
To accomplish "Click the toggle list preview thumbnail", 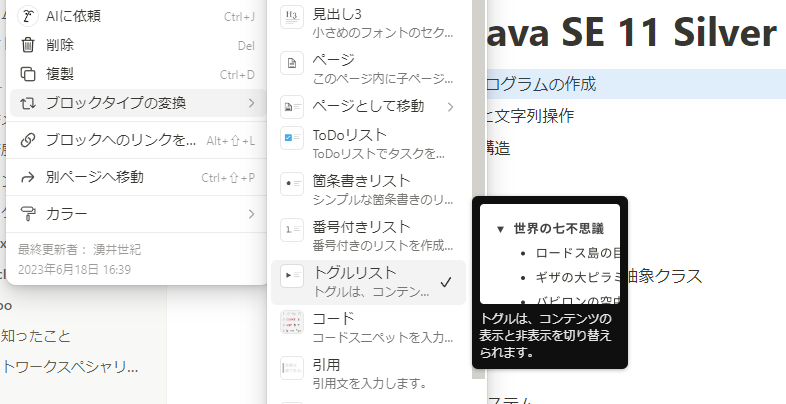I will pyautogui.click(x=550, y=254).
